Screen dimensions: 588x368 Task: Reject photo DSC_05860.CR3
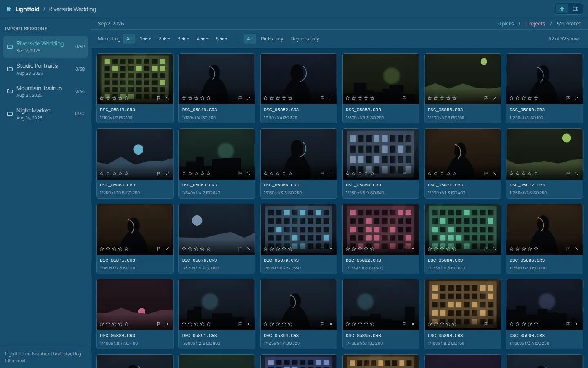[167, 173]
